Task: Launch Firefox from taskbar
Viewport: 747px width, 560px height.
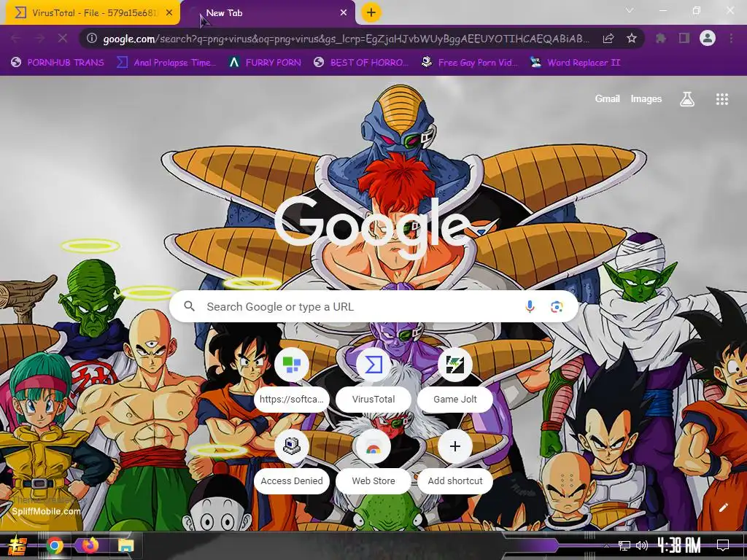Action: (x=90, y=545)
